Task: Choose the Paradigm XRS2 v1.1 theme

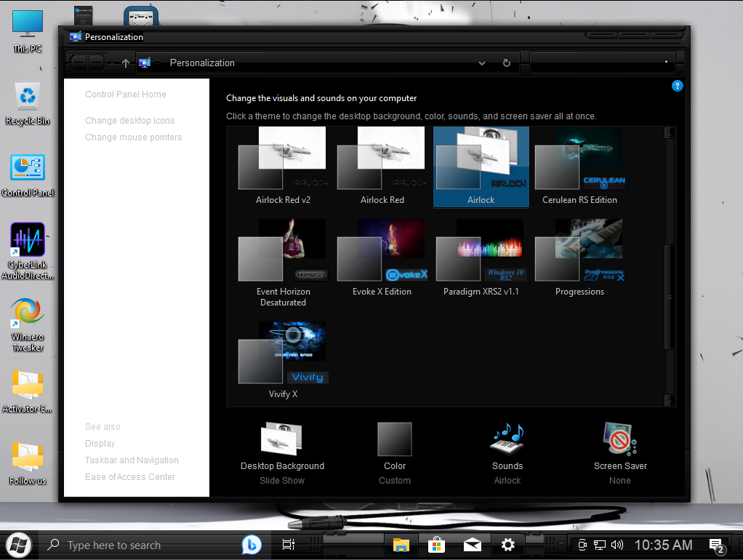Action: tap(481, 258)
